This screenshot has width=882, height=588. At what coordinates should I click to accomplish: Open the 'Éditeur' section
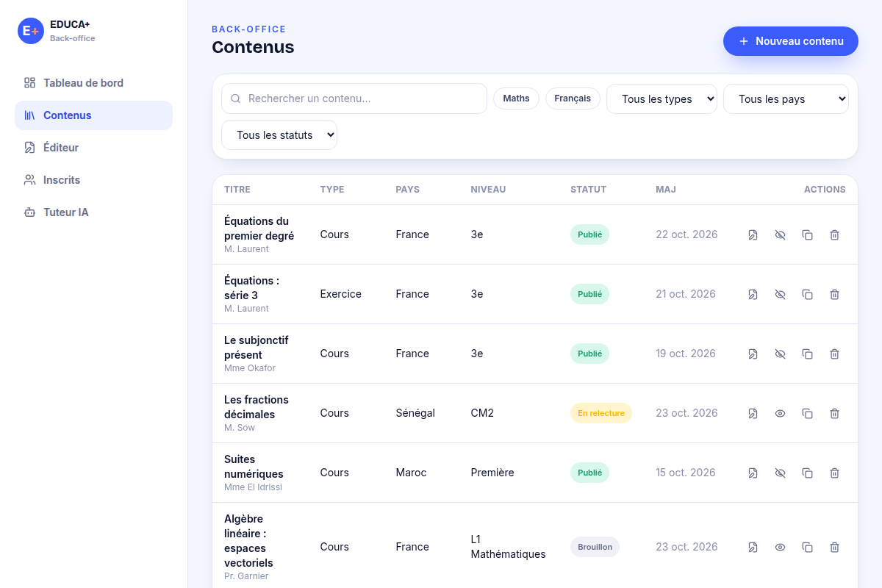pyautogui.click(x=94, y=148)
